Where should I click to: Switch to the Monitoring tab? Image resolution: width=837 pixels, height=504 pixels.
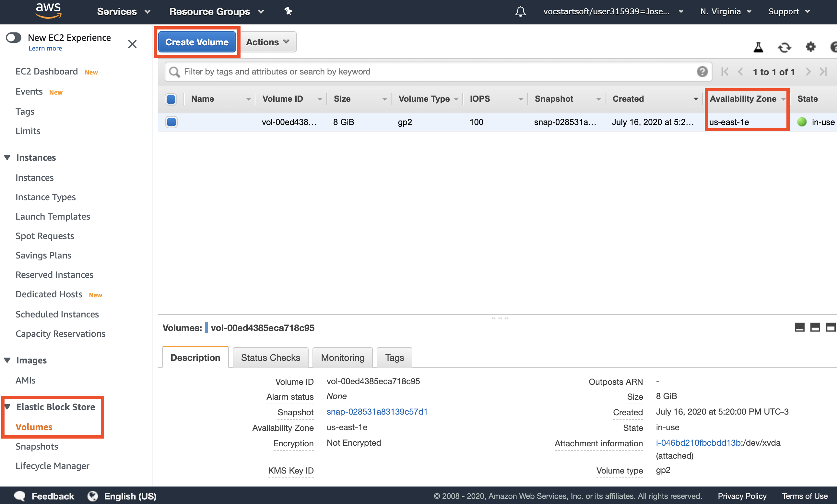pos(342,357)
